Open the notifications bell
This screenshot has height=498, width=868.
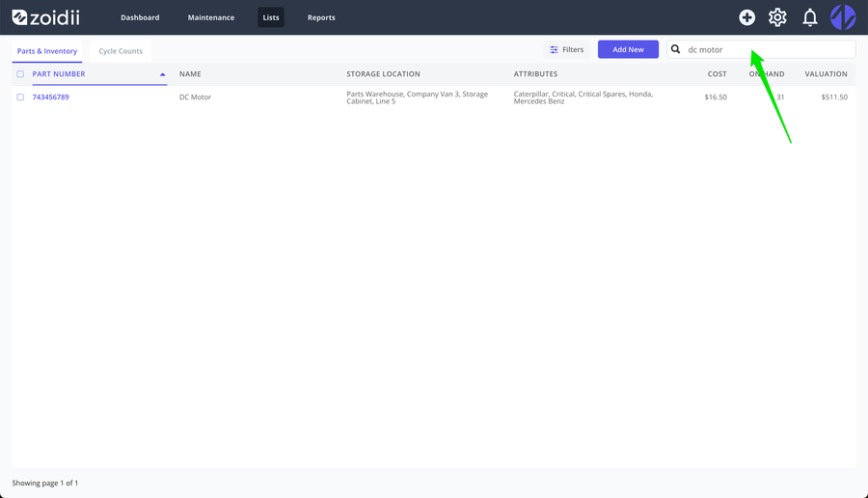coord(810,17)
